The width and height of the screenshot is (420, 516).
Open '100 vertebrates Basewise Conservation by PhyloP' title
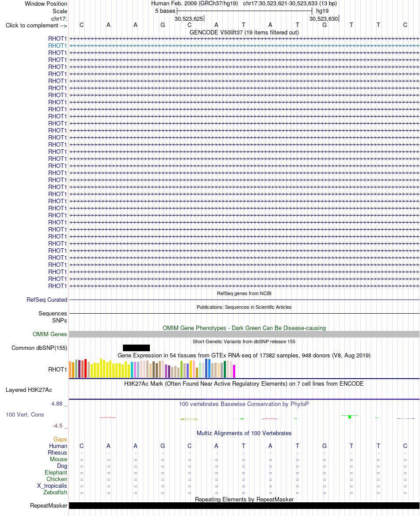point(244,404)
